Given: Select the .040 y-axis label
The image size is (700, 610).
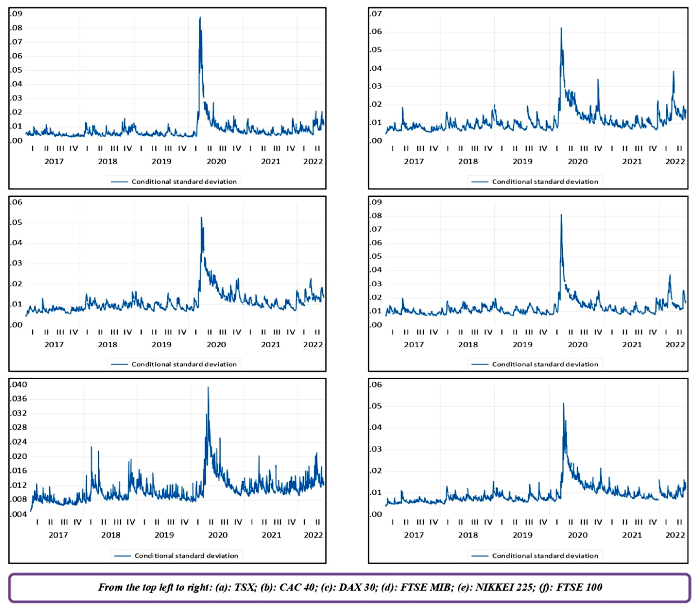Looking at the screenshot, I should point(18,385).
